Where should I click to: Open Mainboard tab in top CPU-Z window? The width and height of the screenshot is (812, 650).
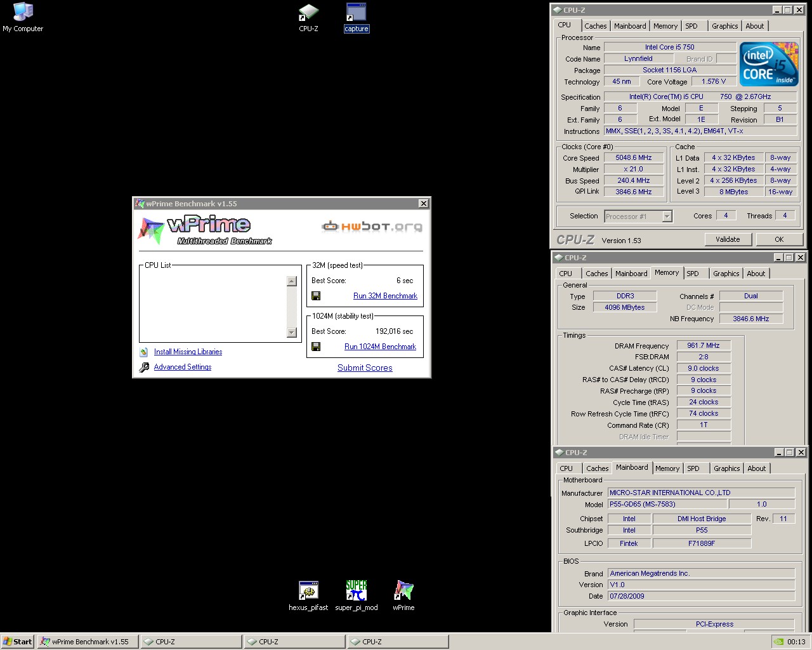click(x=630, y=26)
